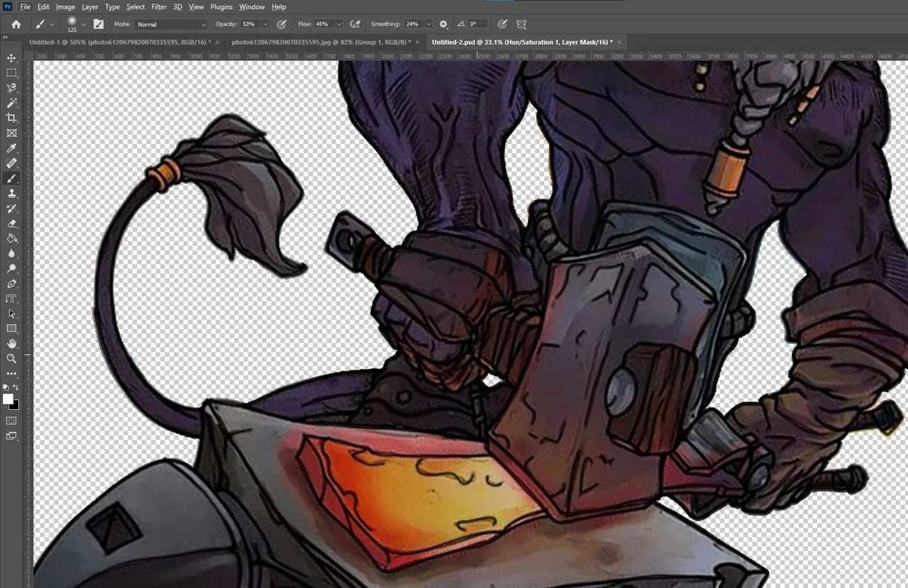Open the Image menu

click(x=65, y=6)
